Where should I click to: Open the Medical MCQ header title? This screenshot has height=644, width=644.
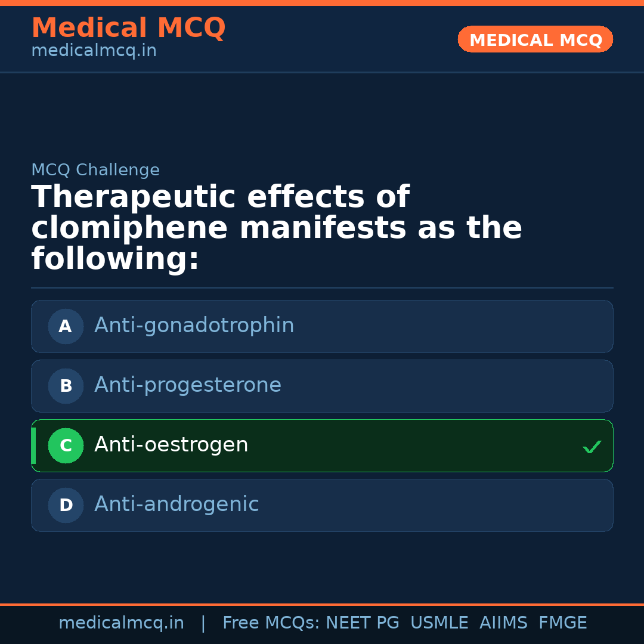[128, 27]
